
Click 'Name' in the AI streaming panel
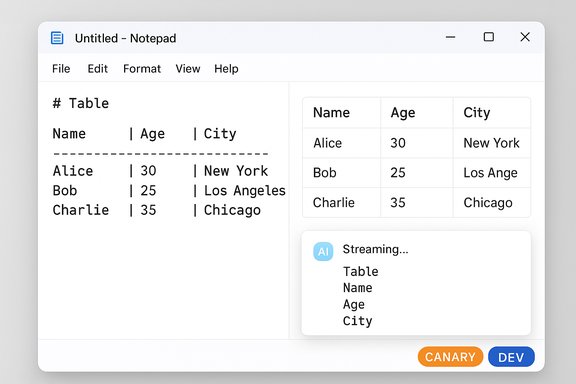coord(357,288)
